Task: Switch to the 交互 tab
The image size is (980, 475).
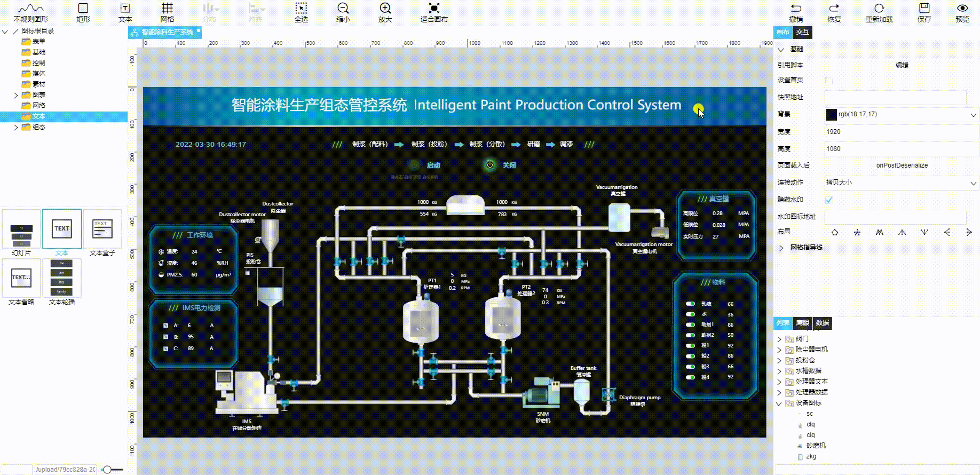Action: 802,32
